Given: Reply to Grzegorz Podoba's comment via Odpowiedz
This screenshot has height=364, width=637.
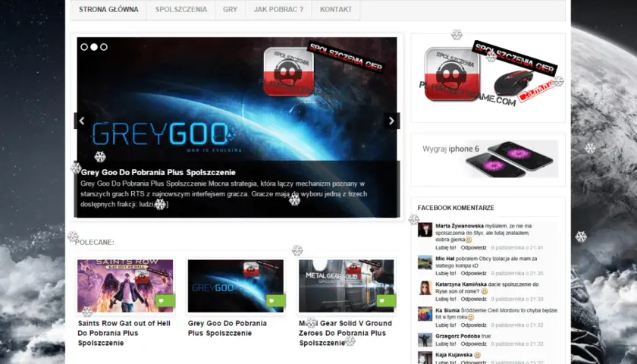Looking at the screenshot, I should click(x=474, y=344).
